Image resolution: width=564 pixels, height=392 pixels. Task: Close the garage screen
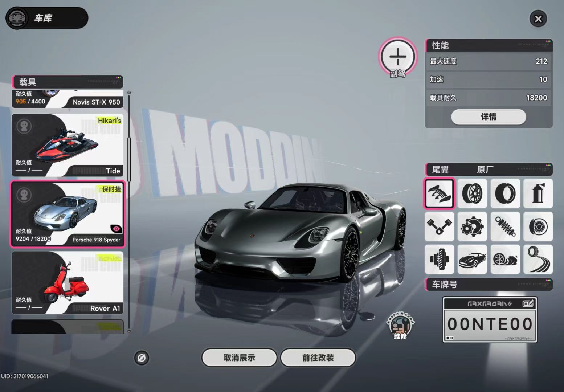(x=538, y=19)
